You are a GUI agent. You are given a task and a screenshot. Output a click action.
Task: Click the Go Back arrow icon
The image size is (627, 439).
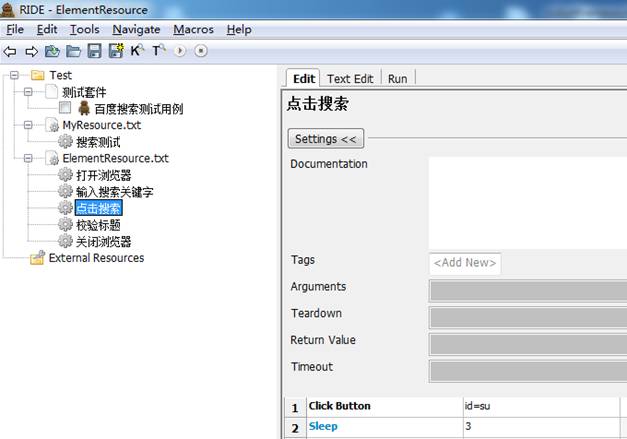(x=10, y=51)
